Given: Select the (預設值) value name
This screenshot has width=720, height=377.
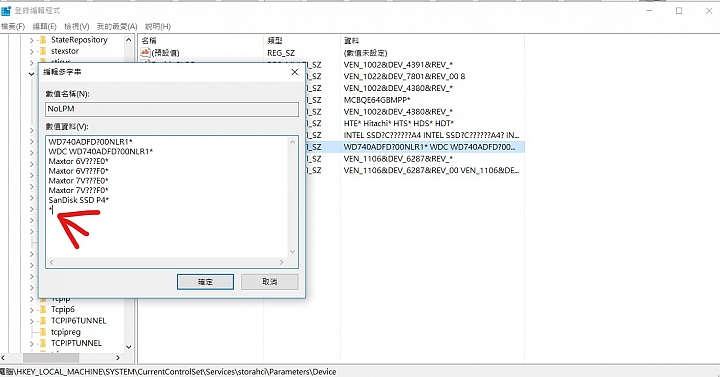Looking at the screenshot, I should pos(165,53).
